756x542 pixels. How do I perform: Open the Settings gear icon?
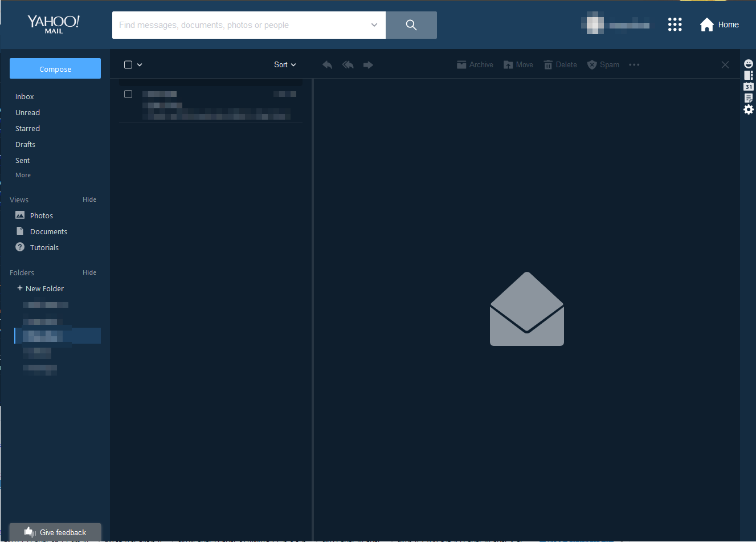pyautogui.click(x=748, y=109)
